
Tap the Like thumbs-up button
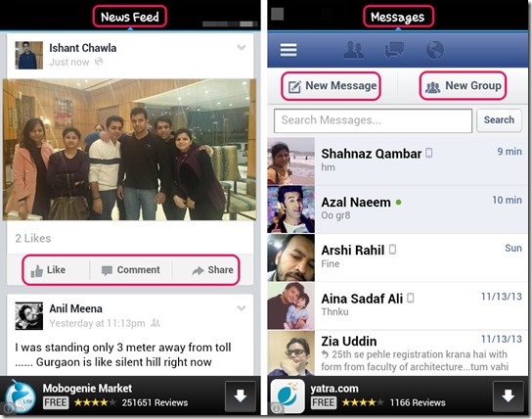[x=49, y=270]
